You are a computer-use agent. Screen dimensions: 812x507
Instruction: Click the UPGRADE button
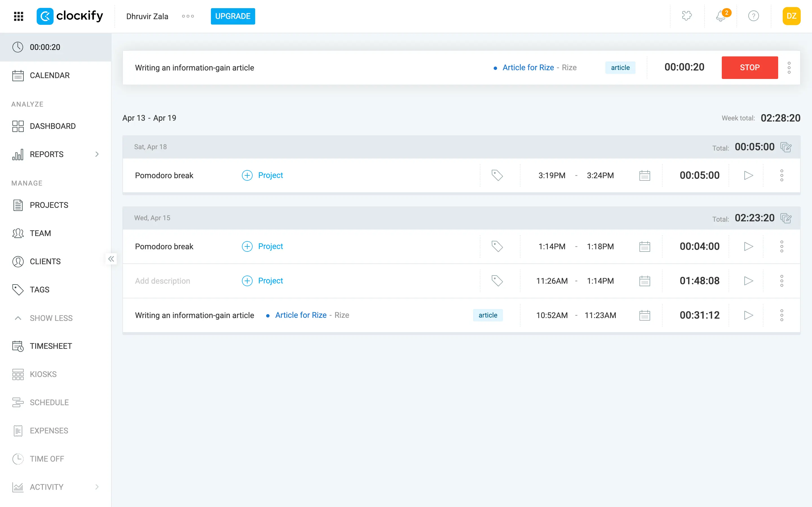233,16
